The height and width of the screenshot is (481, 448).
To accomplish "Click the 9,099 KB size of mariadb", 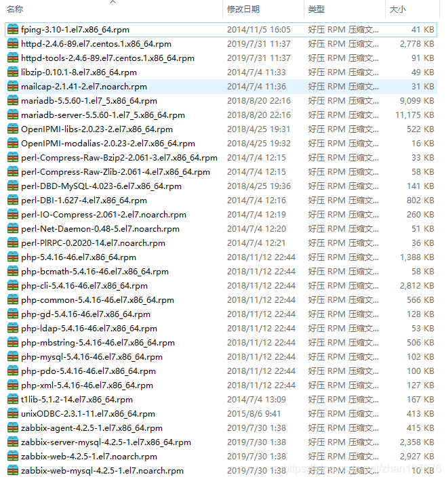I will tap(417, 101).
